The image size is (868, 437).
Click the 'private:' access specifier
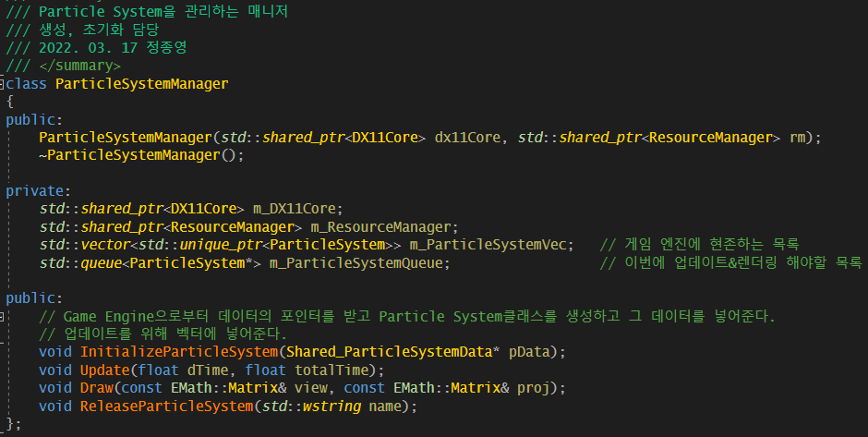point(38,191)
